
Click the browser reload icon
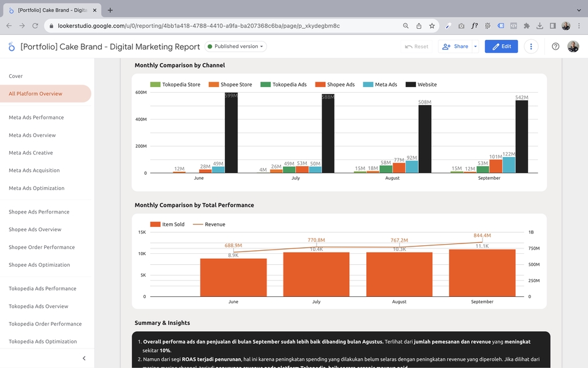(36, 26)
